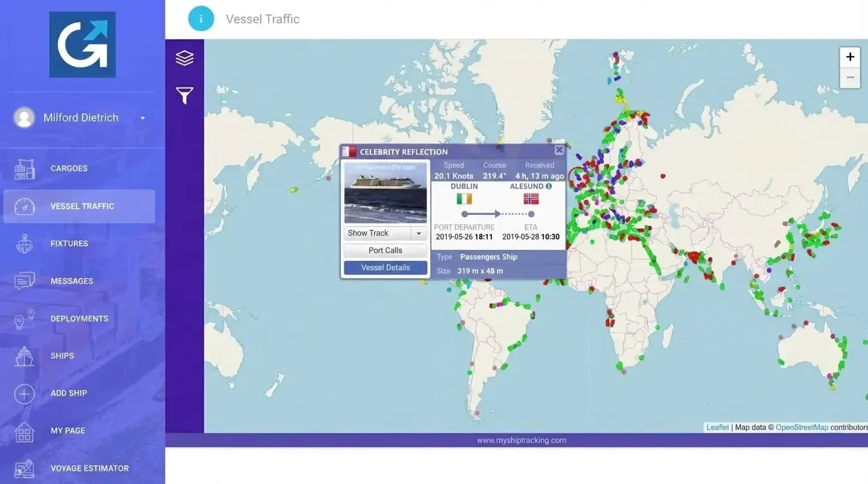
Task: Open the Voyage Estimator tool
Action: pos(90,468)
